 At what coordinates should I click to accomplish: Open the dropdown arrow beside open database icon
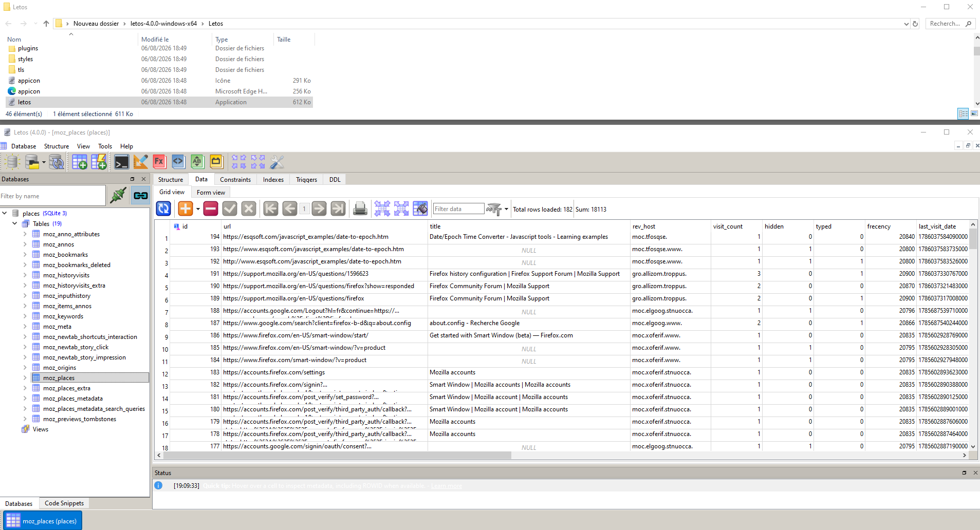pyautogui.click(x=44, y=162)
